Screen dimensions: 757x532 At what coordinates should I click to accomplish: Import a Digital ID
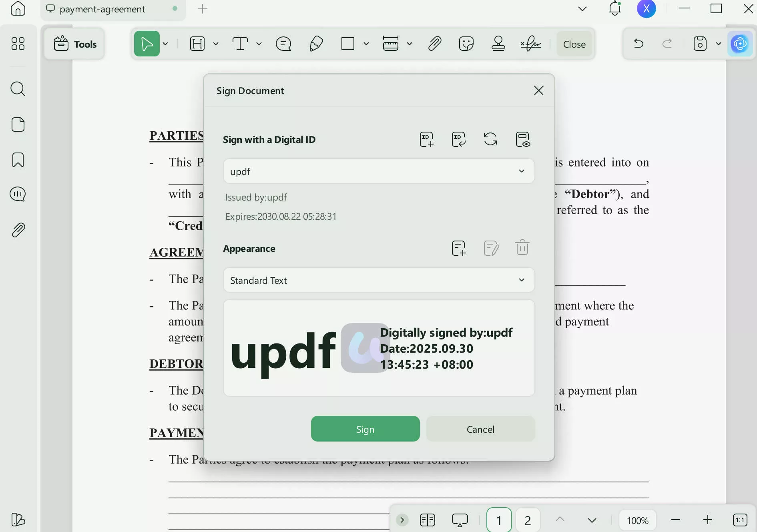pyautogui.click(x=458, y=139)
